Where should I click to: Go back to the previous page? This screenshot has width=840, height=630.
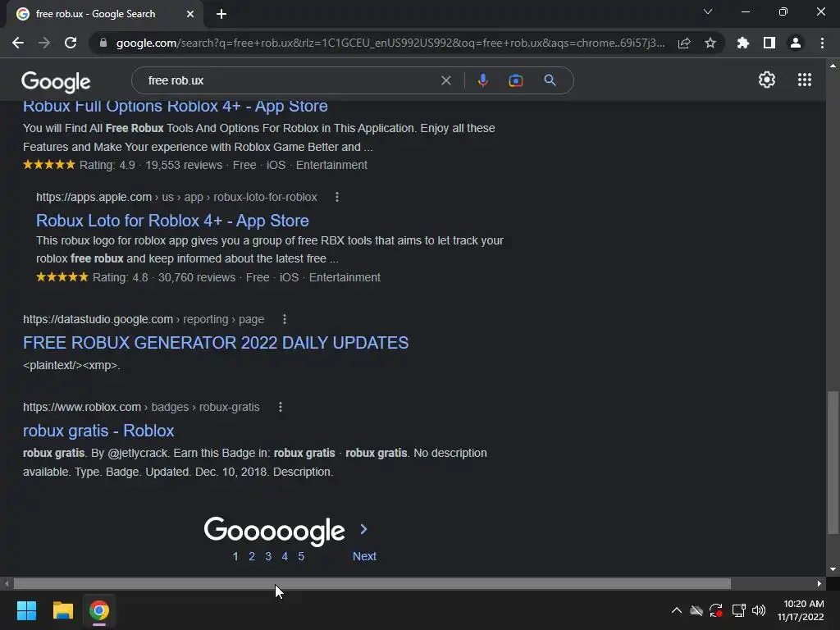(18, 43)
